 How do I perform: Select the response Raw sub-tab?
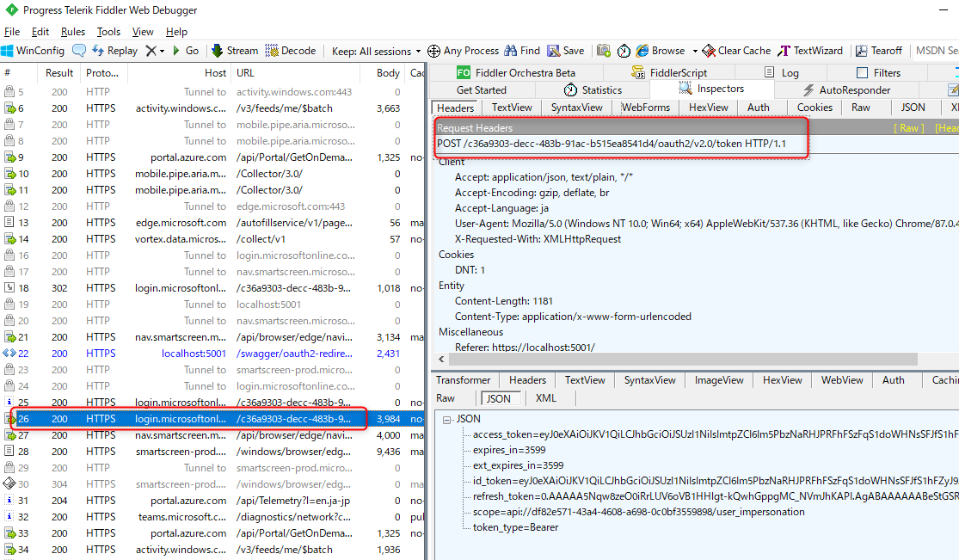[x=446, y=397]
